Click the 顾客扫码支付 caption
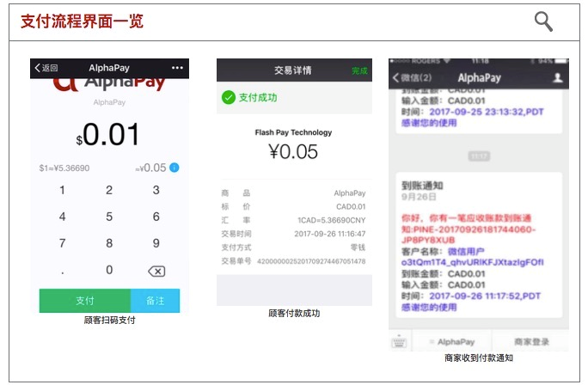 tap(109, 321)
